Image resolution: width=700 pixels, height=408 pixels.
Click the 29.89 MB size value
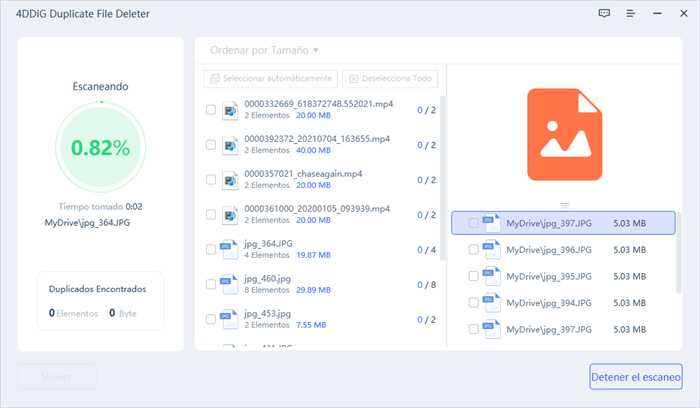point(313,290)
